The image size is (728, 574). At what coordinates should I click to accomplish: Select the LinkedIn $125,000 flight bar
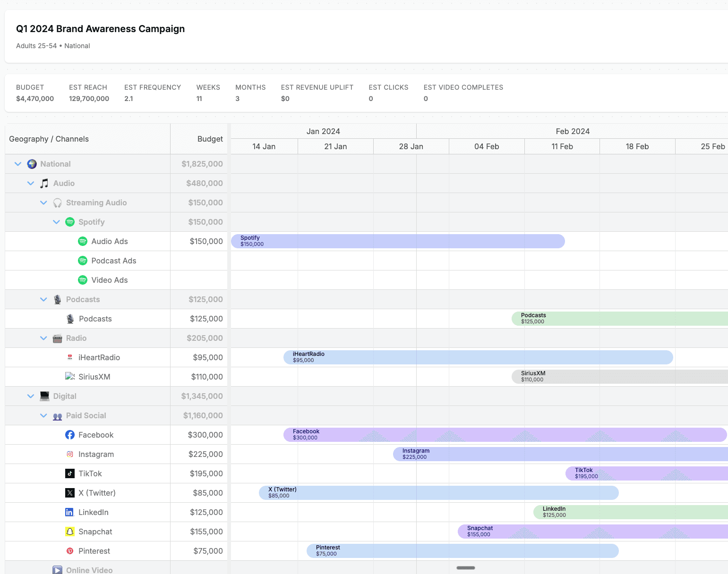pos(631,512)
